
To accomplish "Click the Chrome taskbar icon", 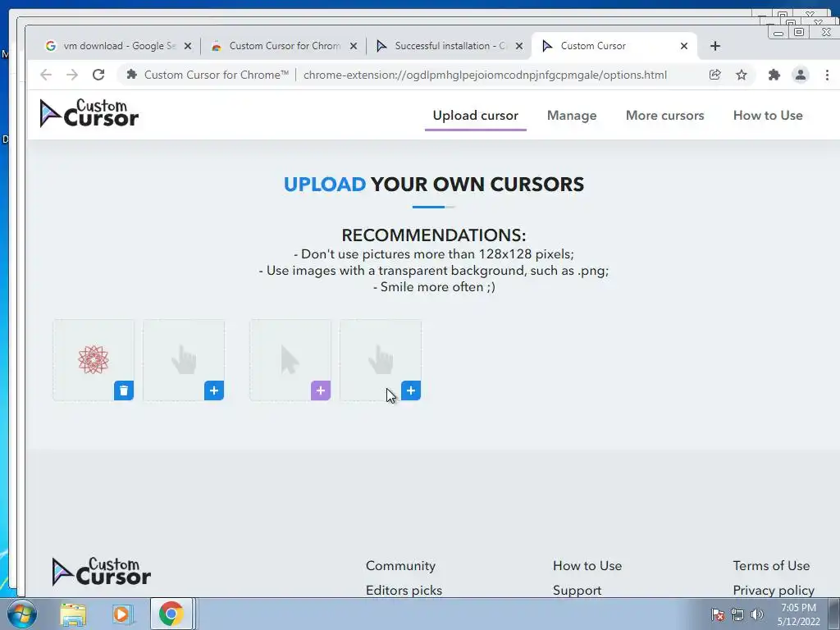I will [x=171, y=614].
